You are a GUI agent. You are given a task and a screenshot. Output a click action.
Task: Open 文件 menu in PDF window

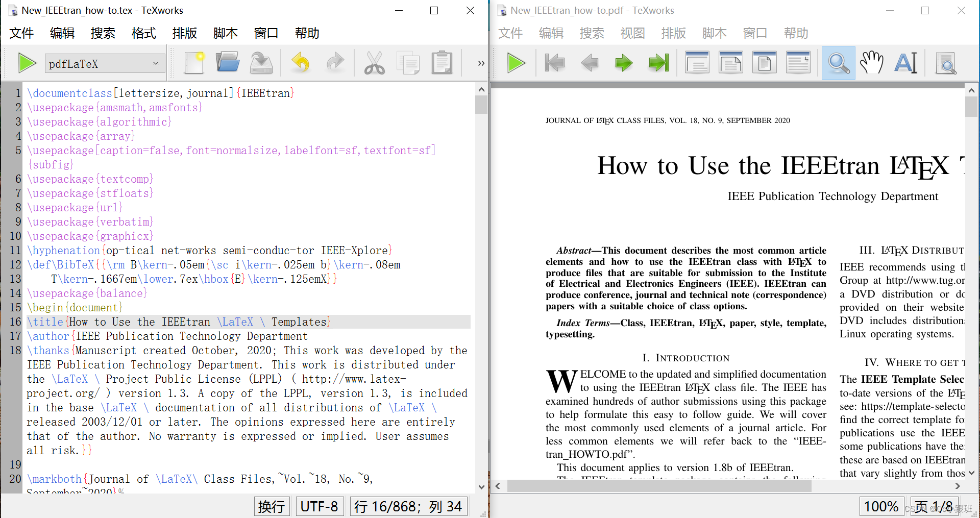click(x=510, y=33)
